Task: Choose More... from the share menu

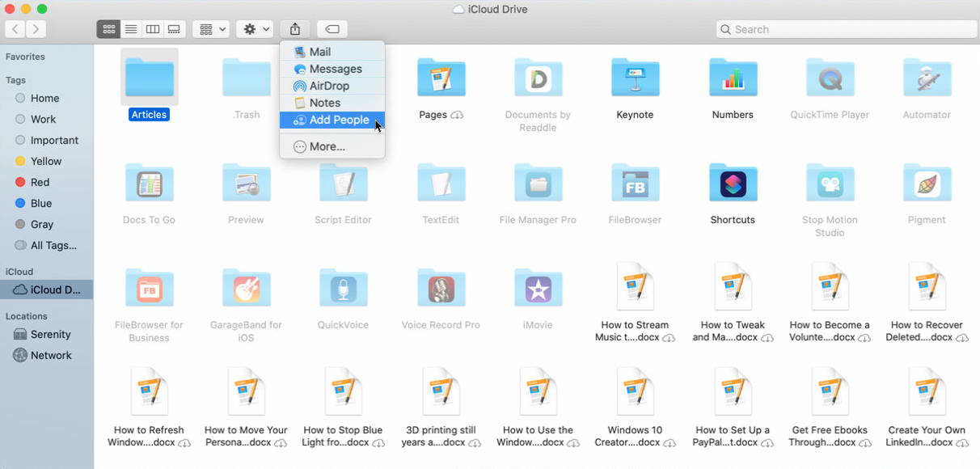Action: (x=332, y=146)
